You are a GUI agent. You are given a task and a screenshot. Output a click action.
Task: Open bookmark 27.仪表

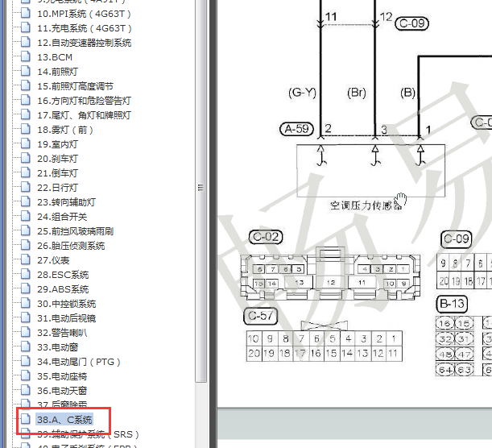53,260
